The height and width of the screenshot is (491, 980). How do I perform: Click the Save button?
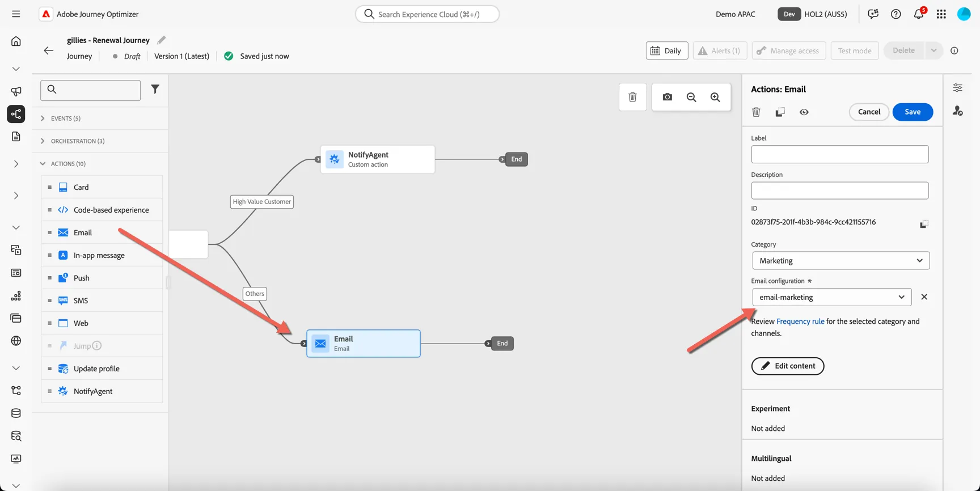tap(913, 112)
